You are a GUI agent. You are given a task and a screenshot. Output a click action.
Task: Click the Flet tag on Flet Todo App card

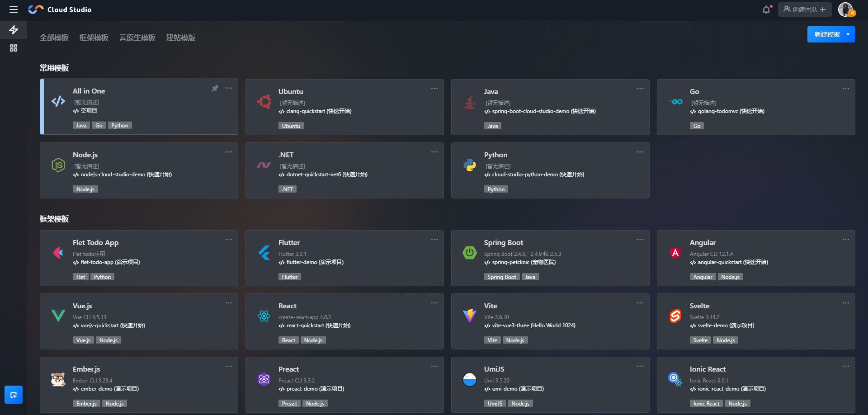80,277
